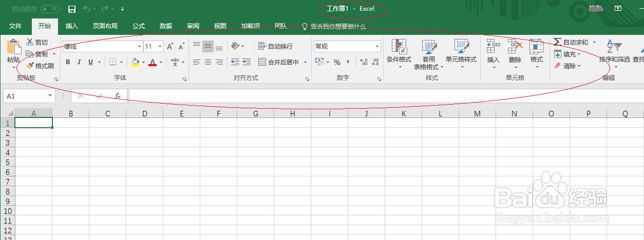Open the Format cells (格式) icon
The height and width of the screenshot is (240, 644).
click(x=536, y=47)
